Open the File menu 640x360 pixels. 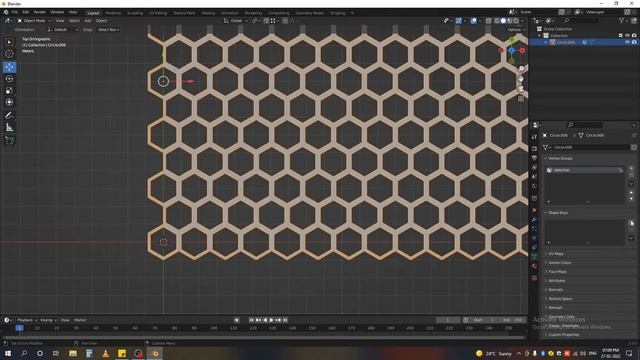[x=15, y=12]
